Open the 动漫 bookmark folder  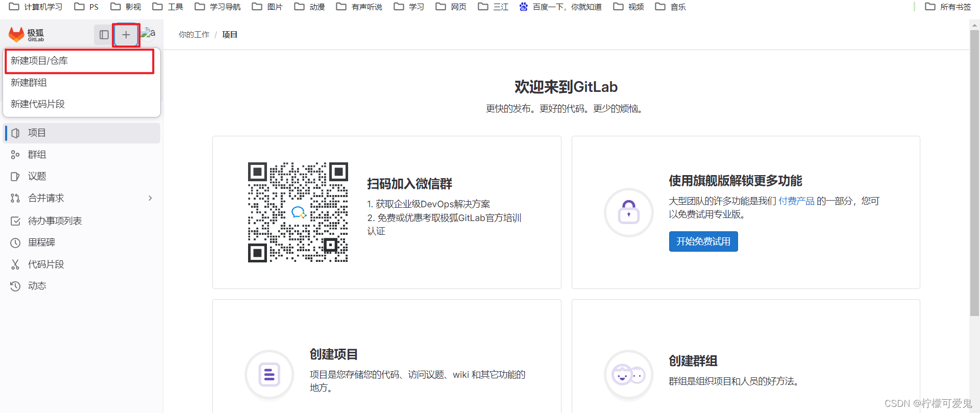coord(310,7)
